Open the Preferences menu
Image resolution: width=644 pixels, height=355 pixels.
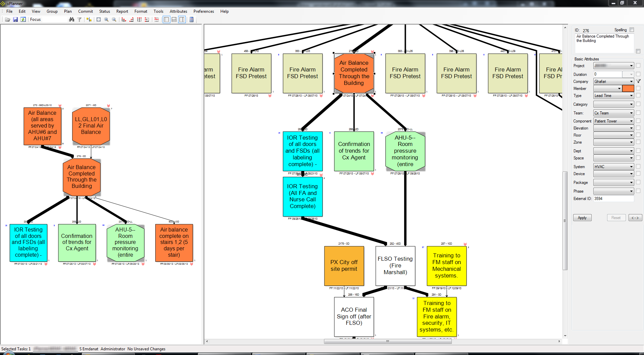204,11
